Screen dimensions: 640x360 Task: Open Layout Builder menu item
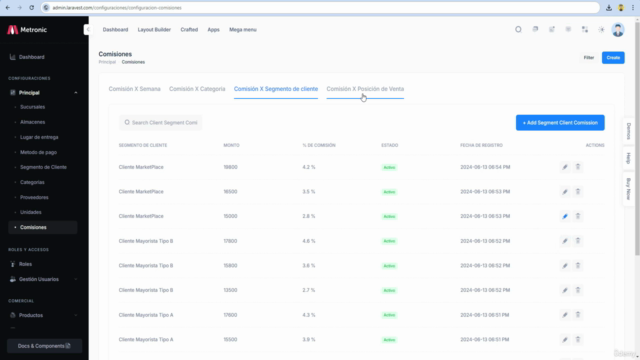(154, 29)
